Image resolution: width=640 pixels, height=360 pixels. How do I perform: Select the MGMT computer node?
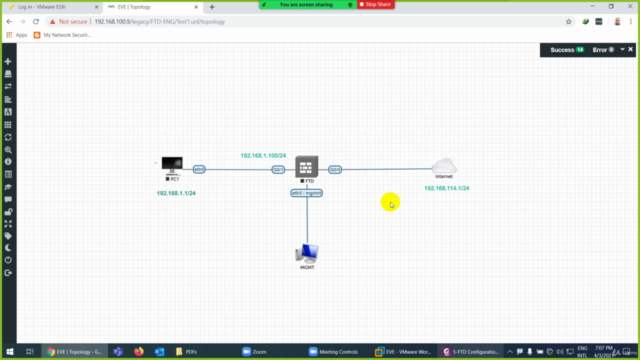tap(307, 253)
